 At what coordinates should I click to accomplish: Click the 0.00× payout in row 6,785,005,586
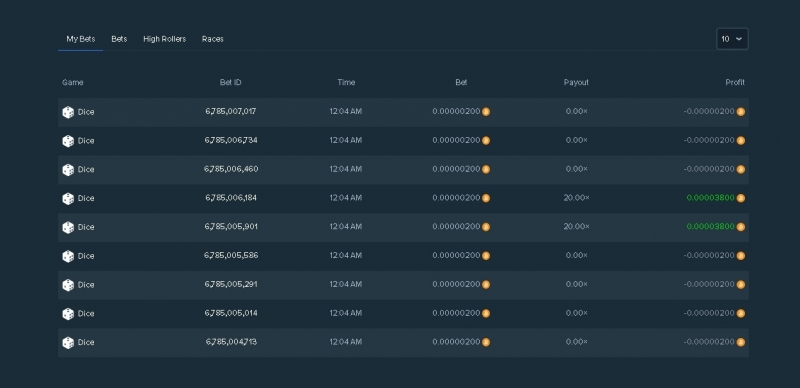pyautogui.click(x=577, y=255)
